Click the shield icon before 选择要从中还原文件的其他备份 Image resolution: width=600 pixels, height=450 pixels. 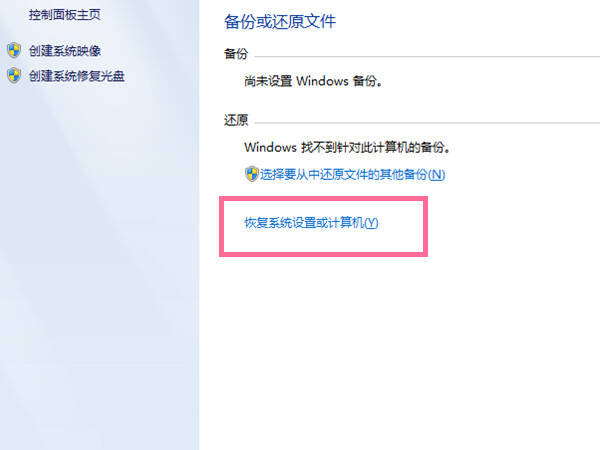coord(252,174)
